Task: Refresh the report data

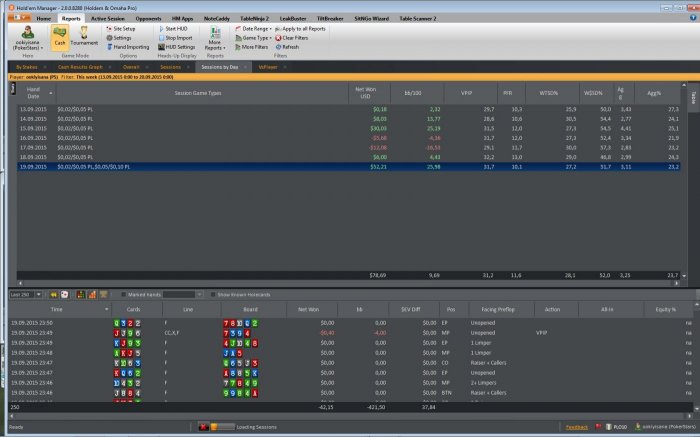Action: 286,47
